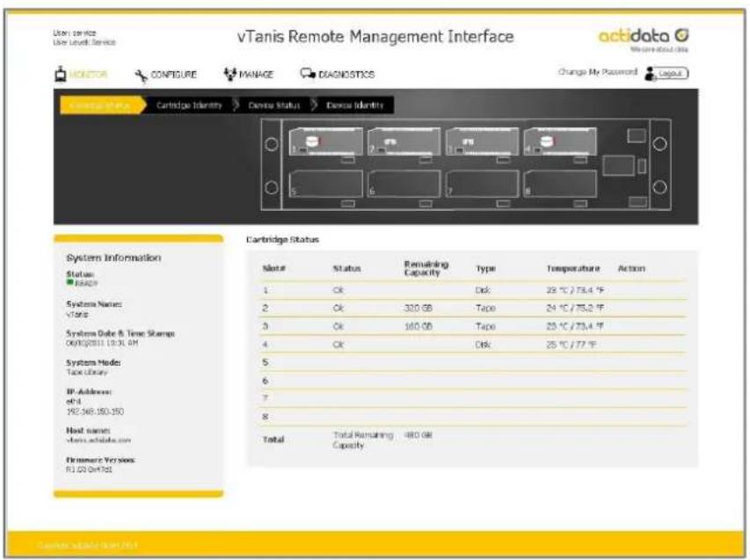The image size is (750, 560).
Task: Click slot 2's Tape type cell
Action: 485,308
